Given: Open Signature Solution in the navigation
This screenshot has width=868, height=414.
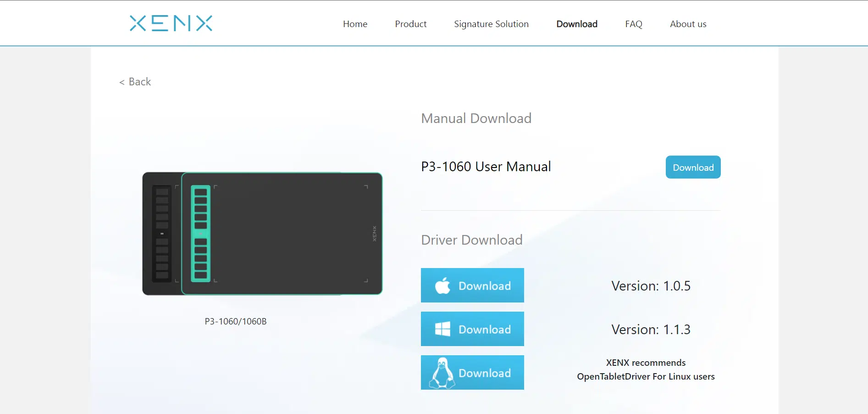Looking at the screenshot, I should pyautogui.click(x=491, y=24).
